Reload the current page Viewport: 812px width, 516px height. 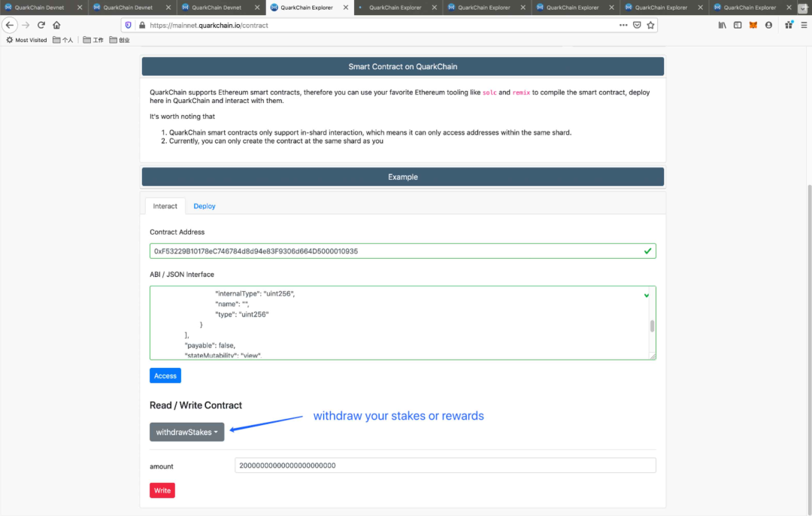[41, 25]
